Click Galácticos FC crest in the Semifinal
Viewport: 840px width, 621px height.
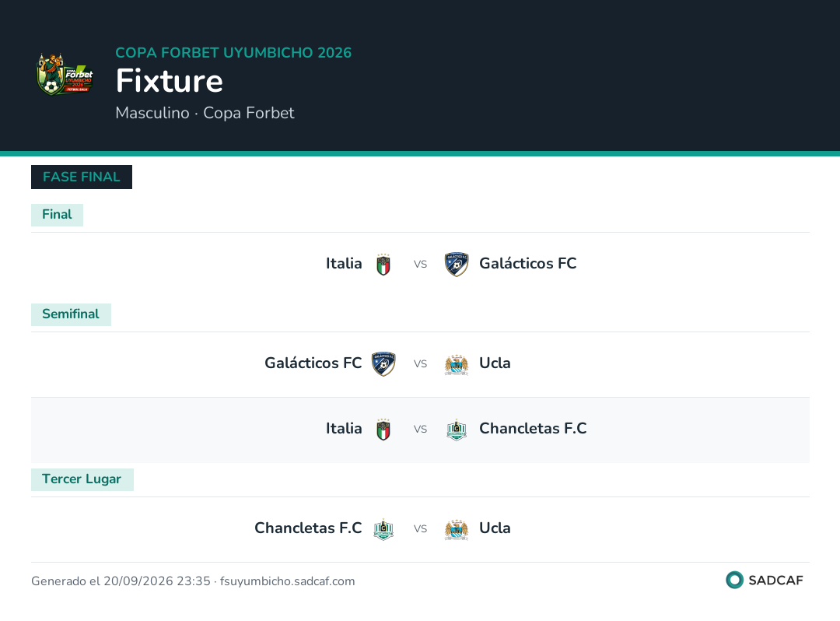point(383,364)
